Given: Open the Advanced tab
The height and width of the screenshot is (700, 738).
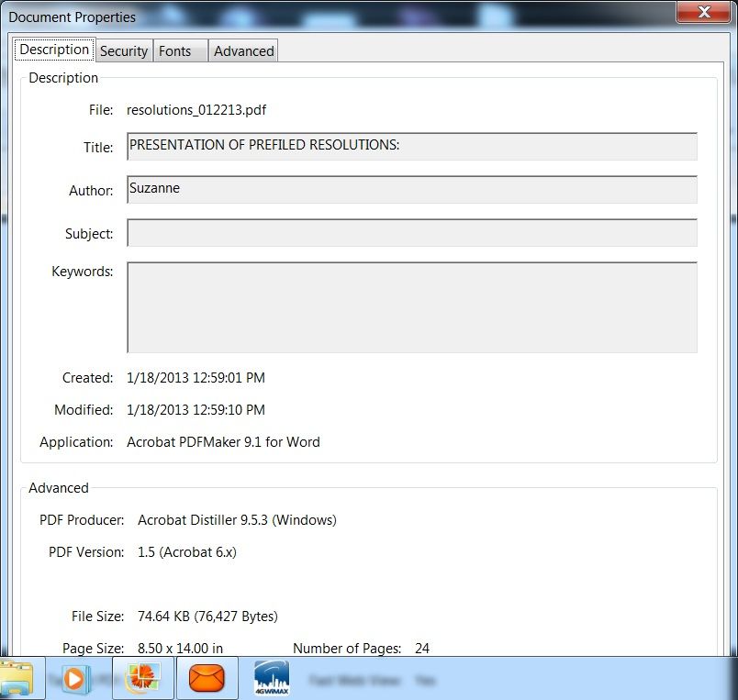Looking at the screenshot, I should point(243,51).
